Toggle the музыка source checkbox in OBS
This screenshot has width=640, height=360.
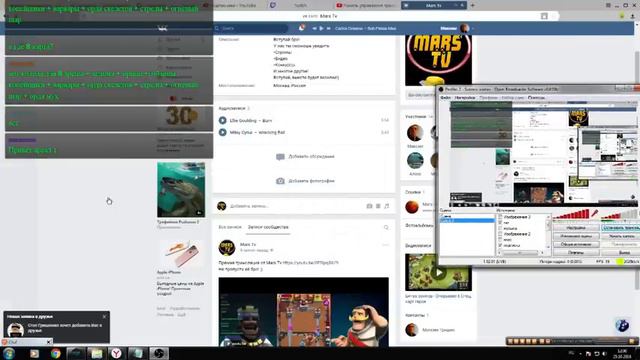pos(500,229)
